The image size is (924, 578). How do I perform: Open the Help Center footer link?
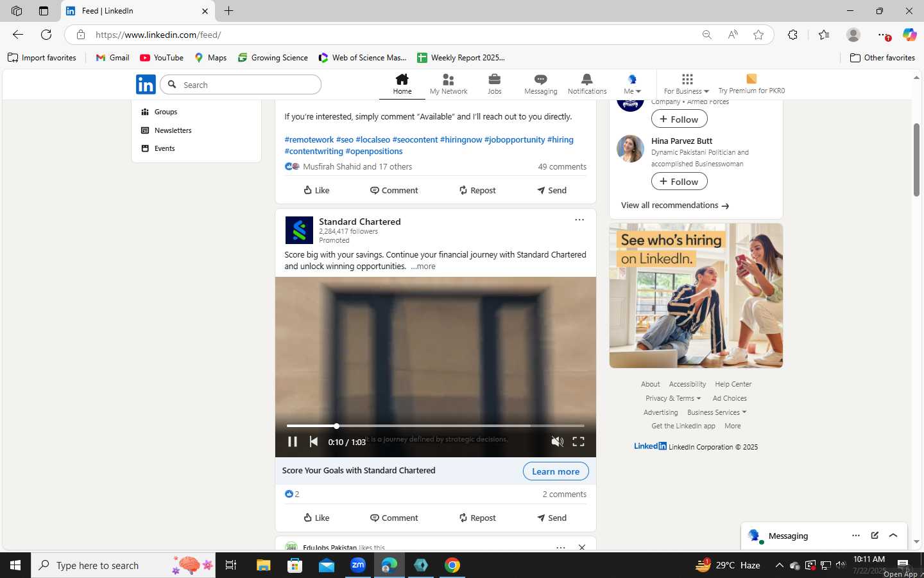(733, 384)
